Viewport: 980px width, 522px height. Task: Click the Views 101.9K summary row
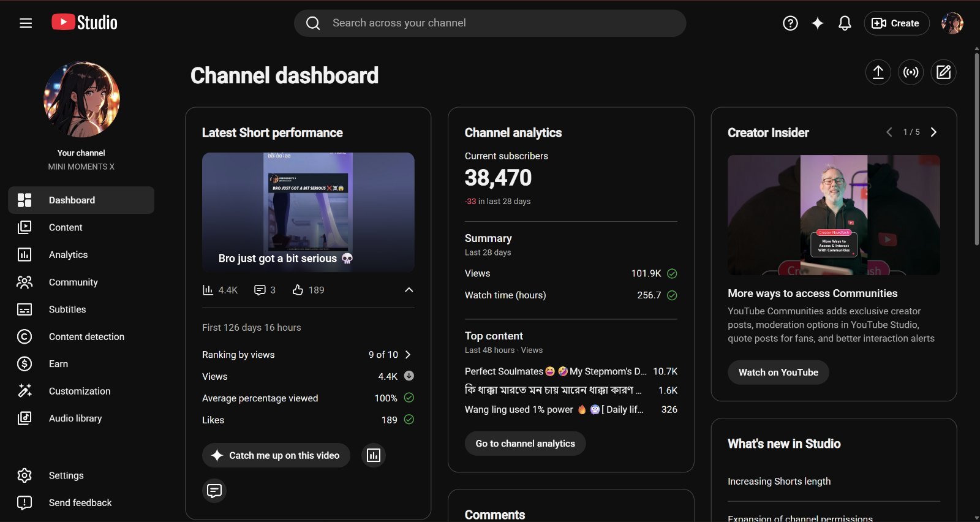(x=571, y=274)
